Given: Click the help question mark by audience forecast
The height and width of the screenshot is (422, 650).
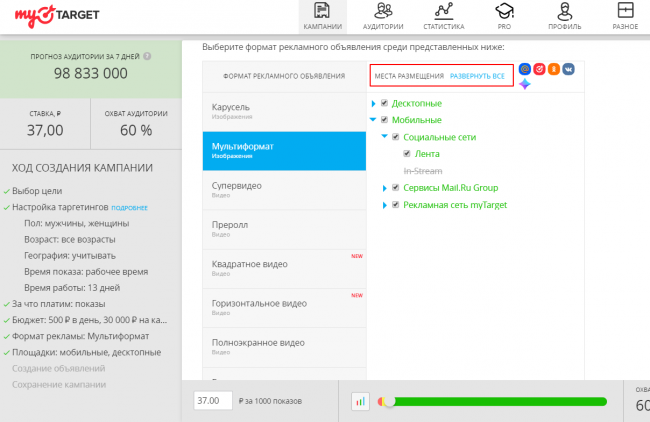Looking at the screenshot, I should (x=147, y=56).
